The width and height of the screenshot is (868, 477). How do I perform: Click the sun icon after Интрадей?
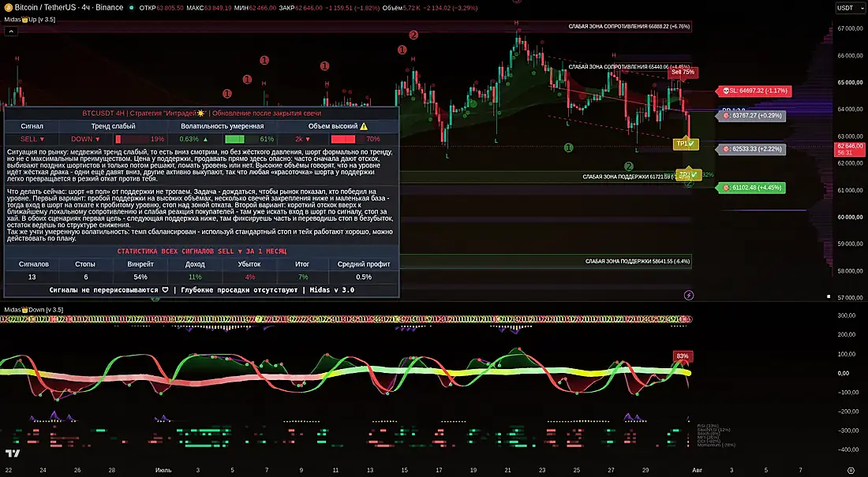pyautogui.click(x=200, y=113)
